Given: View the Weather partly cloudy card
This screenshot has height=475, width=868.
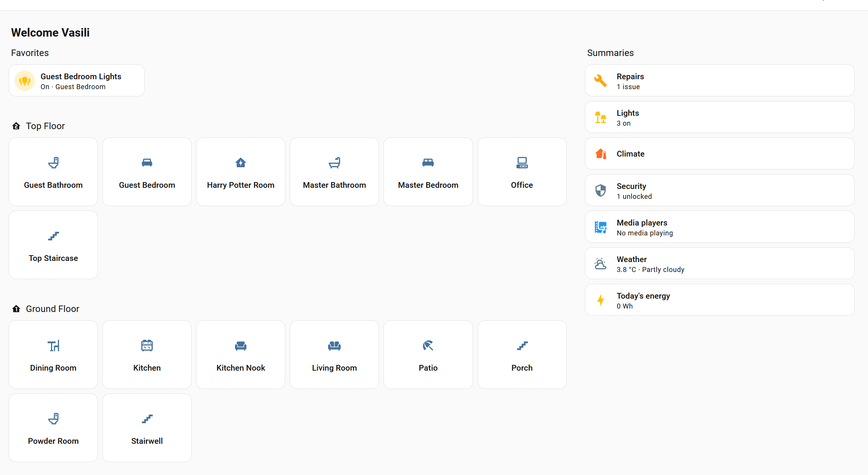Looking at the screenshot, I should coord(719,264).
